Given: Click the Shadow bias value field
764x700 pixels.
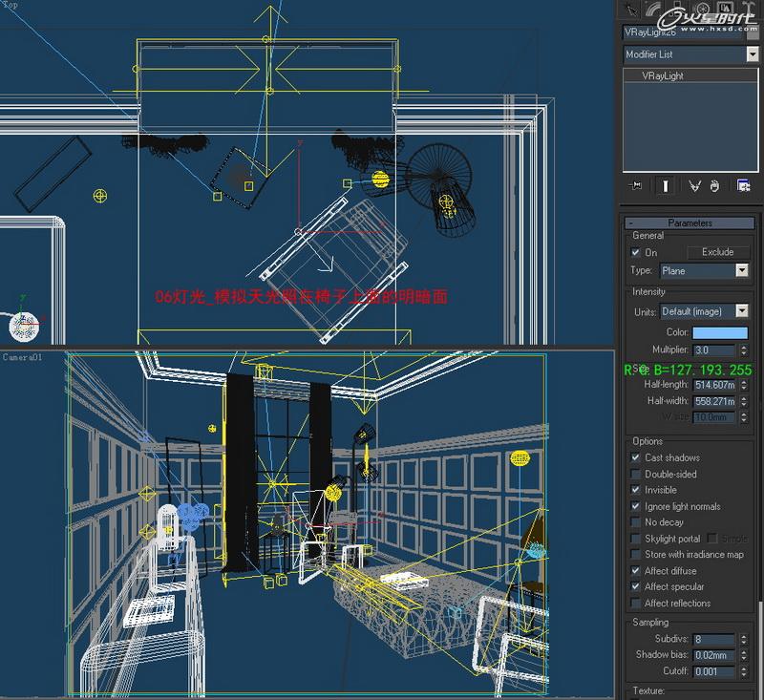Looking at the screenshot, I should coord(713,655).
